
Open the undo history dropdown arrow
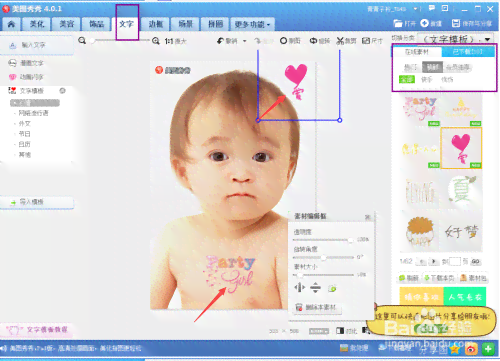coord(245,41)
